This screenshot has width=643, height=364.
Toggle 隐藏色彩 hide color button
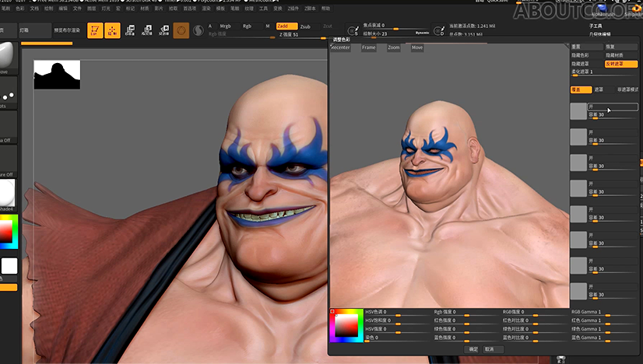[x=587, y=55]
